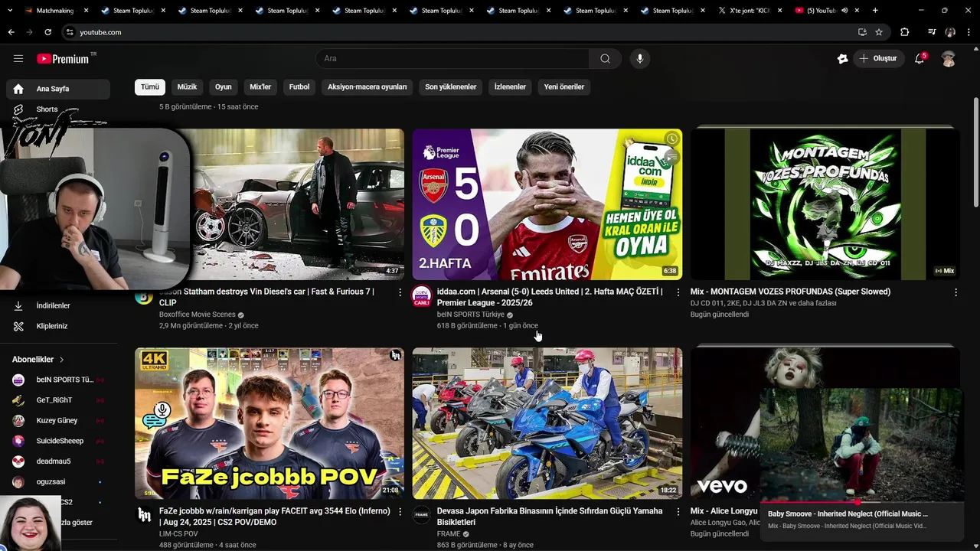Open Ana Sayfa home in sidebar
The image size is (980, 551).
[58, 89]
